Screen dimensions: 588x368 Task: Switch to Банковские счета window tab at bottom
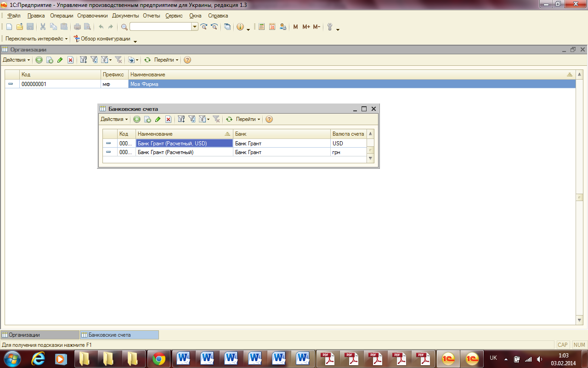click(119, 335)
